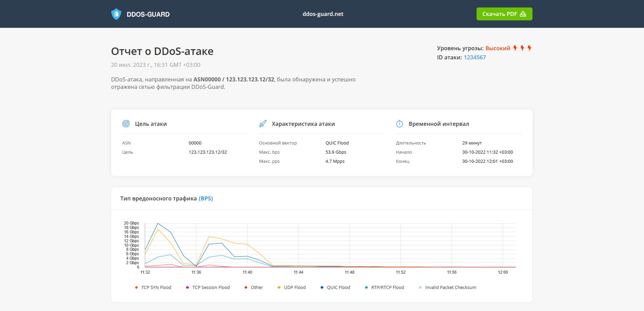The image size is (644, 311).
Task: Click the ddos-guard.net header title
Action: (x=323, y=14)
